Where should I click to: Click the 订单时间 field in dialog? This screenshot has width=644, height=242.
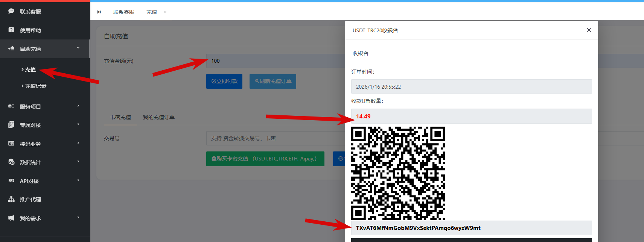pos(471,86)
